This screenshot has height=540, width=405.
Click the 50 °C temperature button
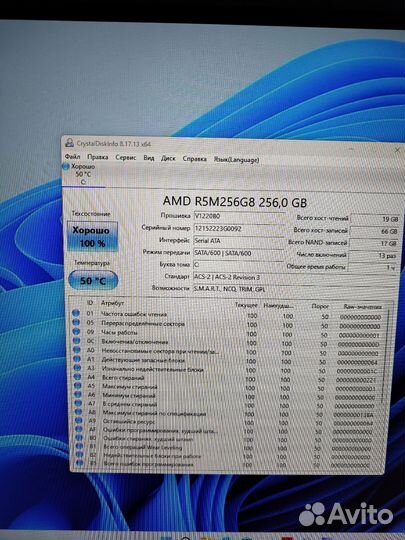(x=93, y=280)
